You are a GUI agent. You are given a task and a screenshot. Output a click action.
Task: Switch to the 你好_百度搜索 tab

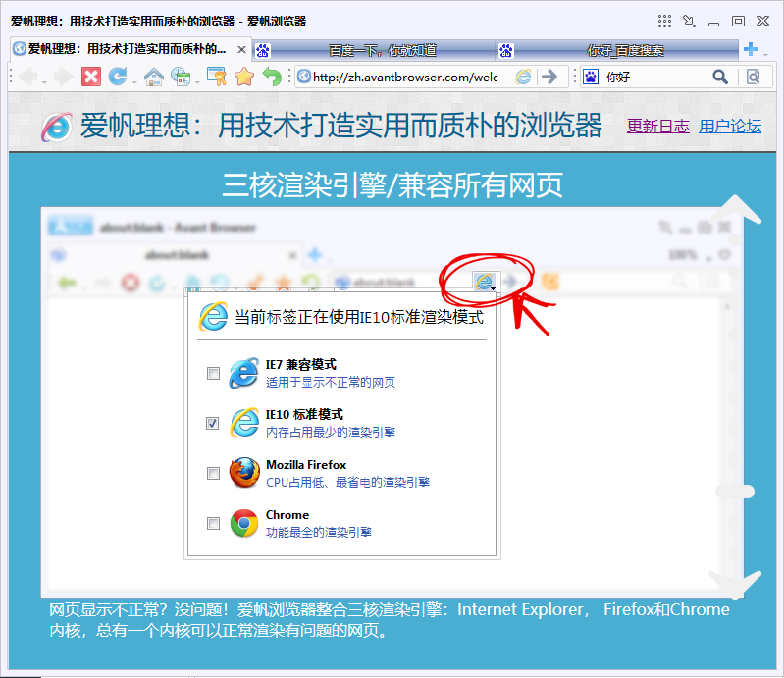617,50
